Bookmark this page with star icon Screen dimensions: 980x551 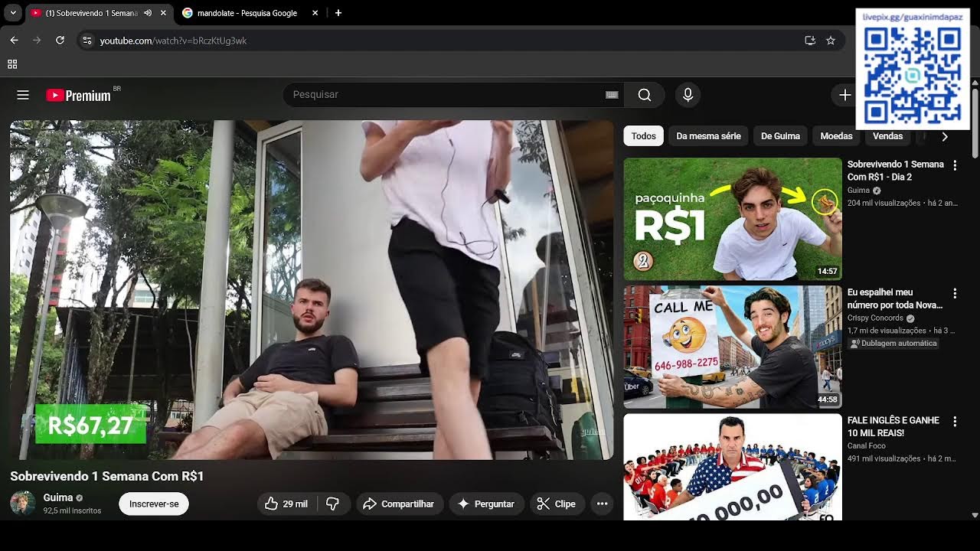point(831,41)
